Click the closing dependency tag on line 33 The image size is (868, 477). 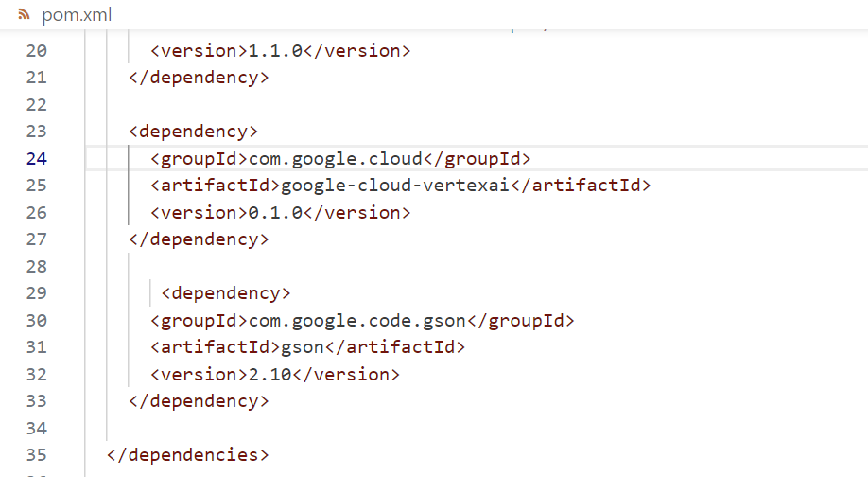pyautogui.click(x=199, y=401)
